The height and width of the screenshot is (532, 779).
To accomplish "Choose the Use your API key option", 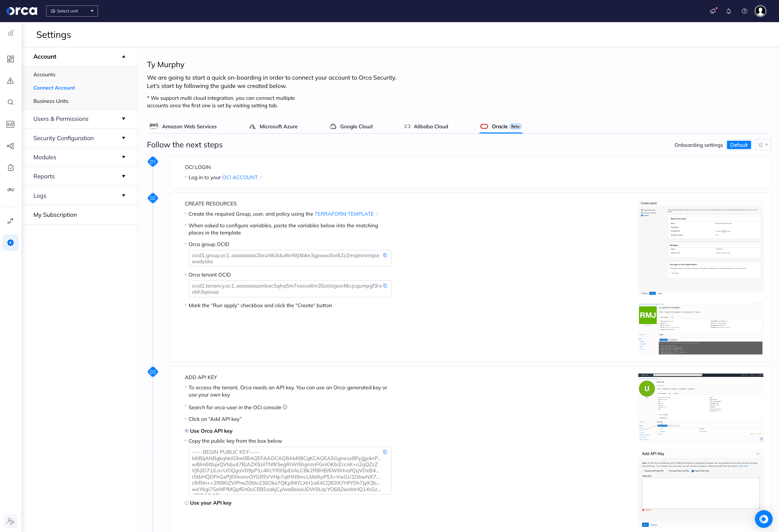I will [x=187, y=502].
